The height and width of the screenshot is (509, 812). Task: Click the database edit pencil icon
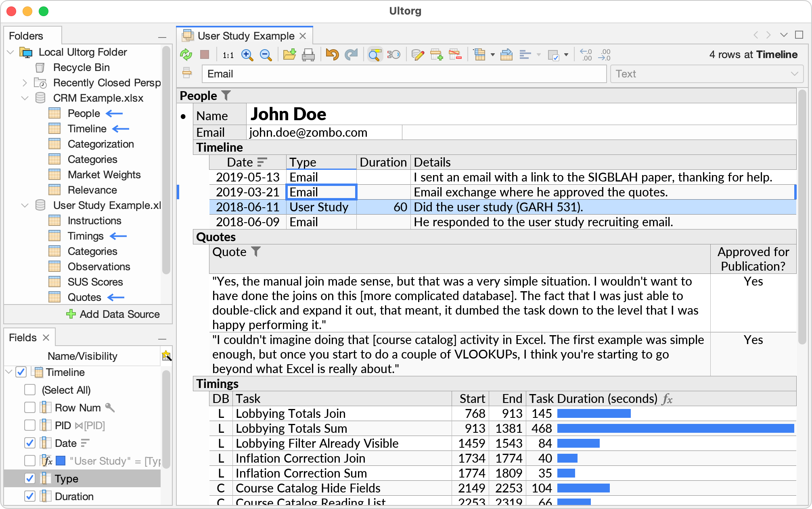point(418,54)
